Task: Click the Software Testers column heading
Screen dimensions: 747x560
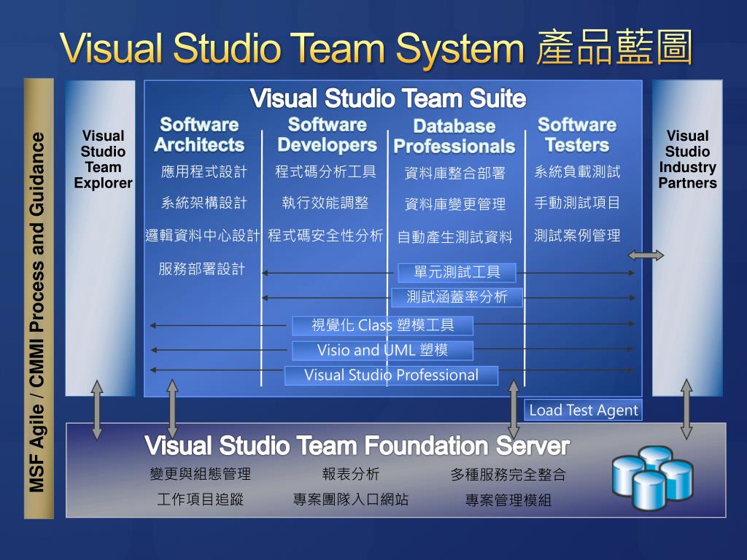Action: click(577, 135)
